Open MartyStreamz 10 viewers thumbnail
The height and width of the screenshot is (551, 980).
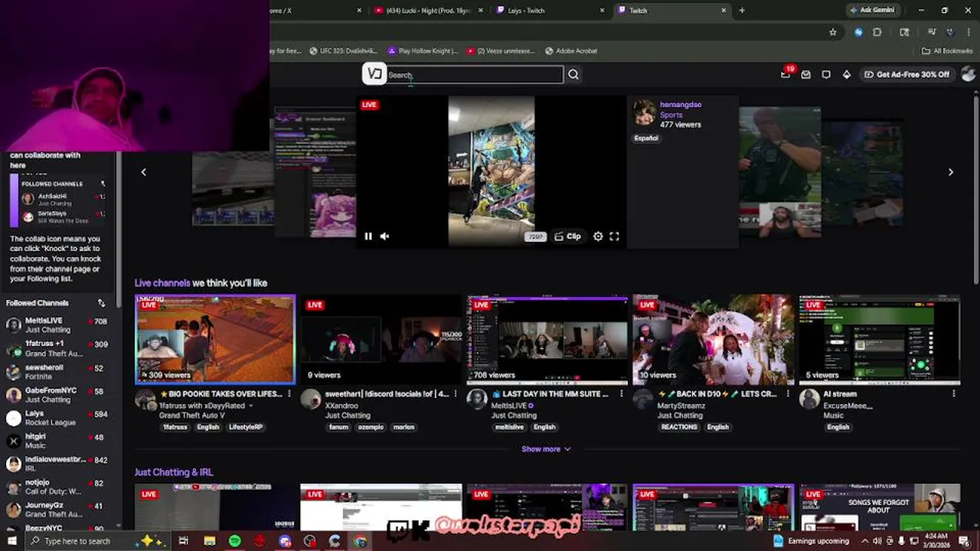coord(714,339)
